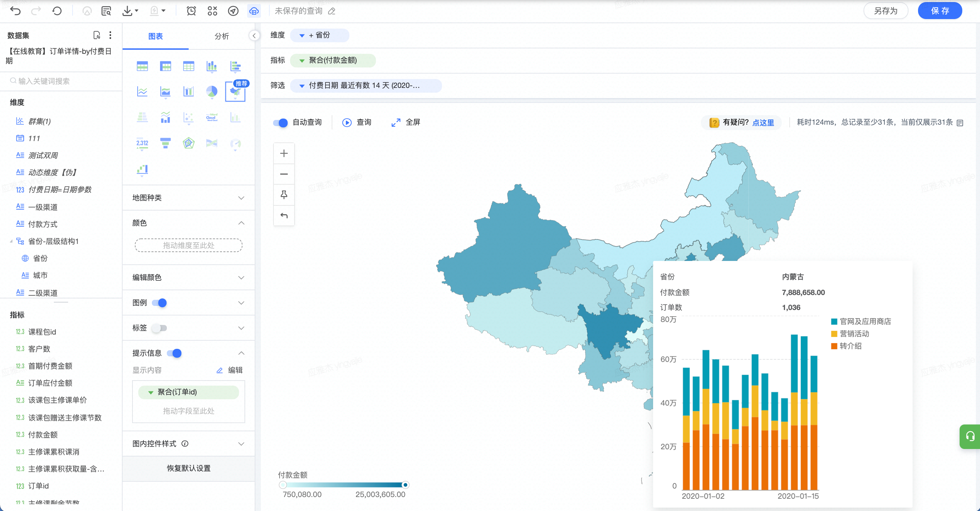Open the dataset more options menu
This screenshot has width=980, height=511.
click(x=110, y=35)
